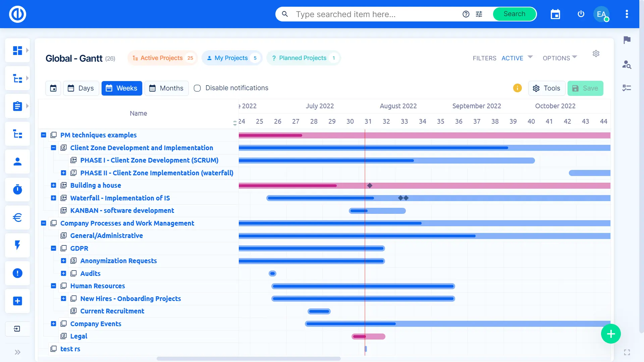The image size is (644, 362).
Task: Open the time tracking stopwatch in sidebar
Action: 17,190
